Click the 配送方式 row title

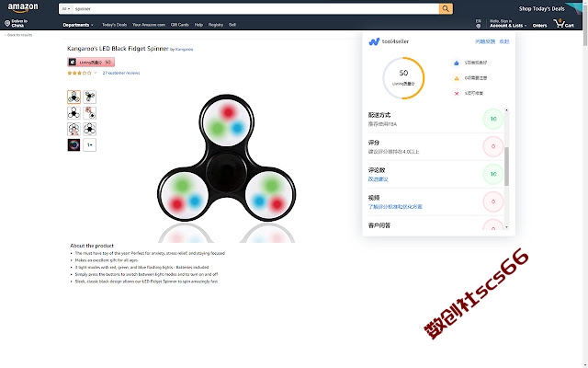point(379,115)
